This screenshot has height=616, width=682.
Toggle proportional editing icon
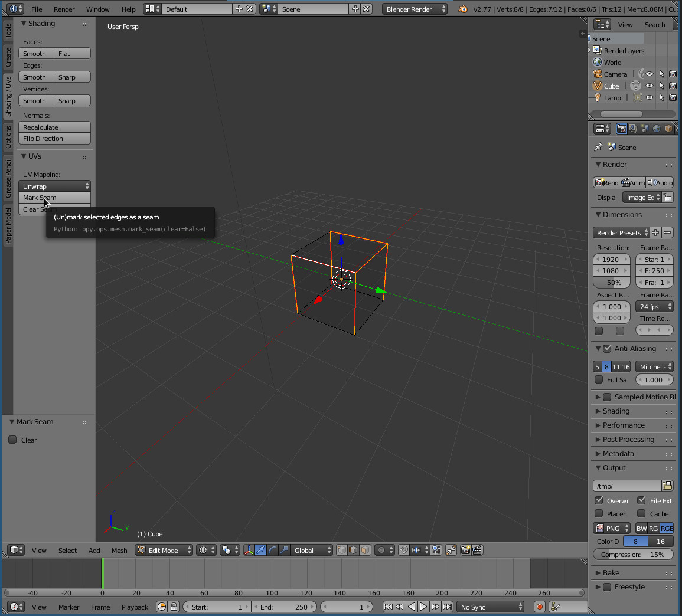point(384,550)
